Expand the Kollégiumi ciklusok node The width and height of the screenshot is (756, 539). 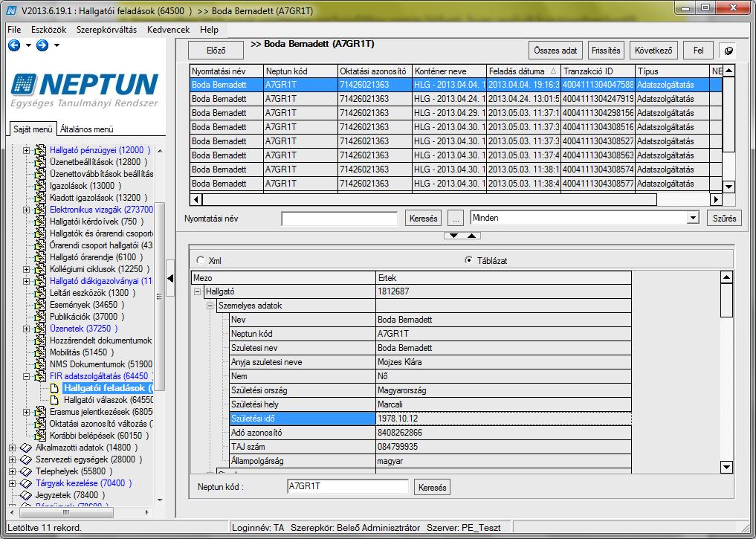(x=27, y=269)
